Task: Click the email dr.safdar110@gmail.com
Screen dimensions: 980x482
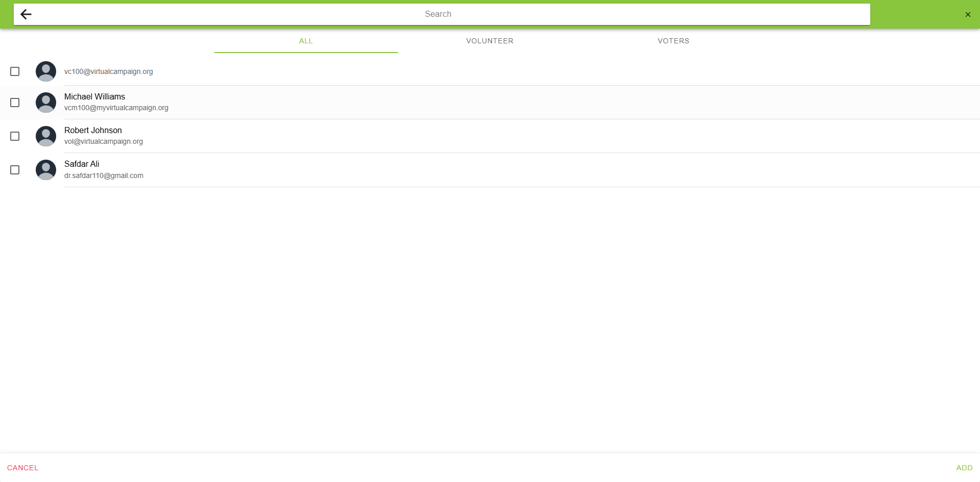Action: point(104,175)
